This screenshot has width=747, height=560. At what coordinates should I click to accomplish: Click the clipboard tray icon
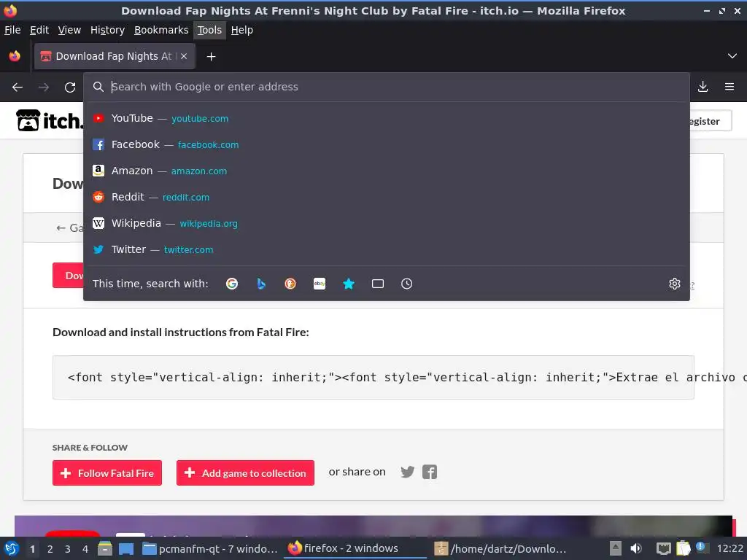click(683, 548)
